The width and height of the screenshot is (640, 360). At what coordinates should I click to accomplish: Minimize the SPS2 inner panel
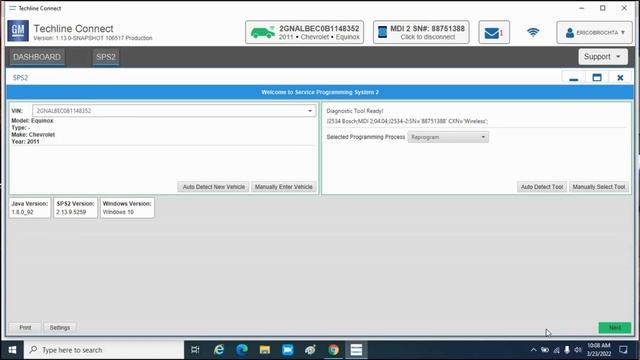(x=573, y=78)
